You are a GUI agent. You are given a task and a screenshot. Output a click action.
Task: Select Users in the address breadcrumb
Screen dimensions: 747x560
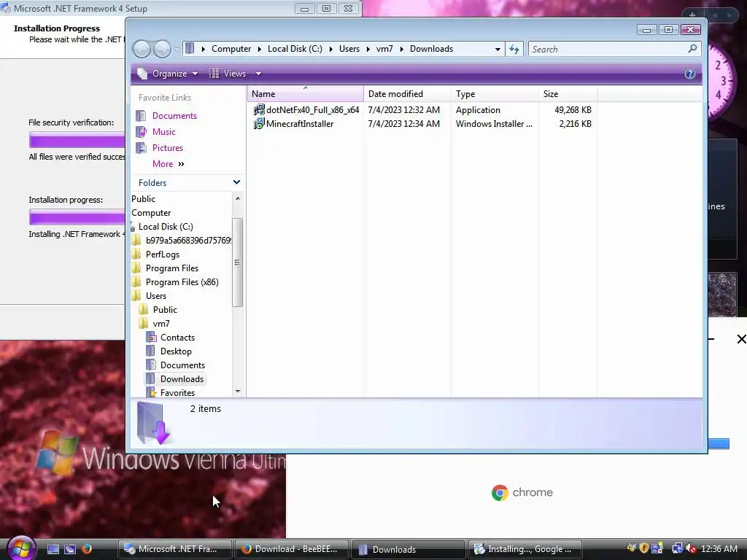(x=349, y=49)
